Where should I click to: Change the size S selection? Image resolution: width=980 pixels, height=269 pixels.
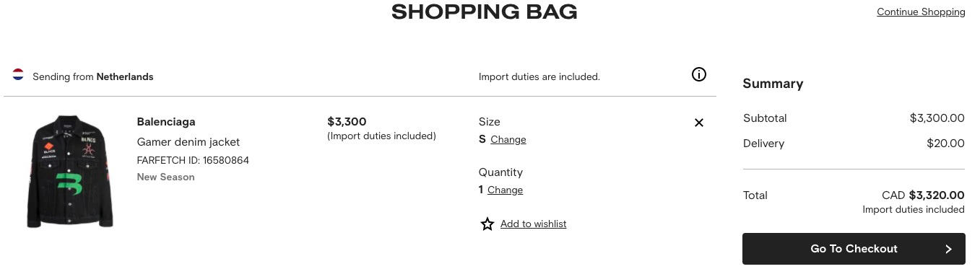508,139
